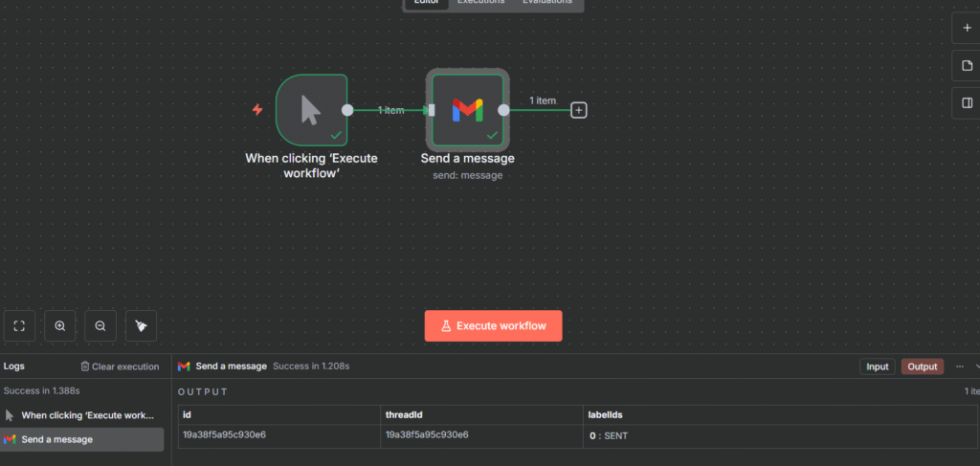980x466 pixels.
Task: Switch the log view to Output
Action: pyautogui.click(x=923, y=366)
